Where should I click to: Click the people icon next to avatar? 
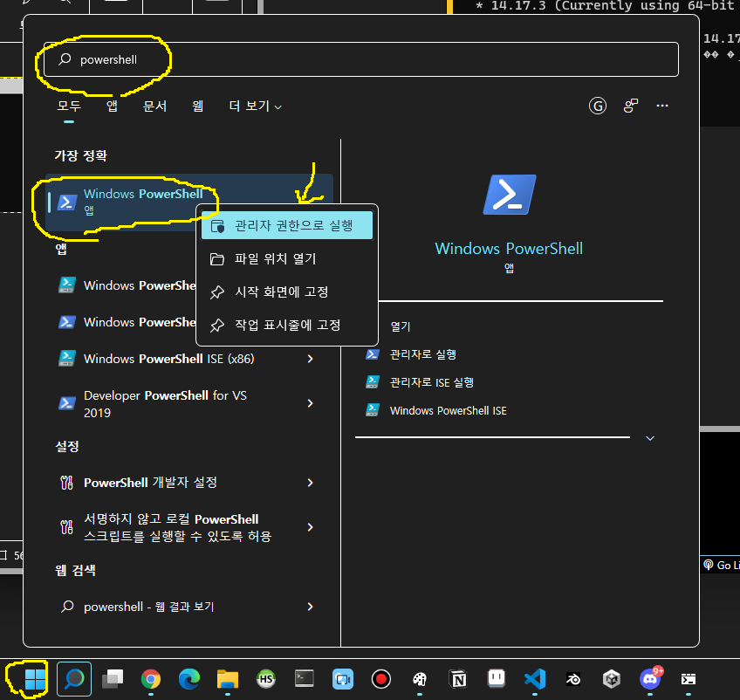pos(631,106)
